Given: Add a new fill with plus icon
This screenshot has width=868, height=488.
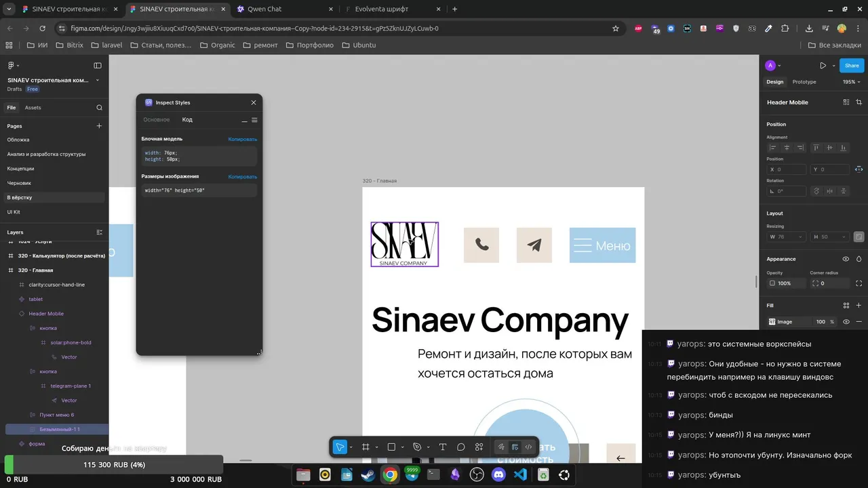Looking at the screenshot, I should (x=859, y=306).
